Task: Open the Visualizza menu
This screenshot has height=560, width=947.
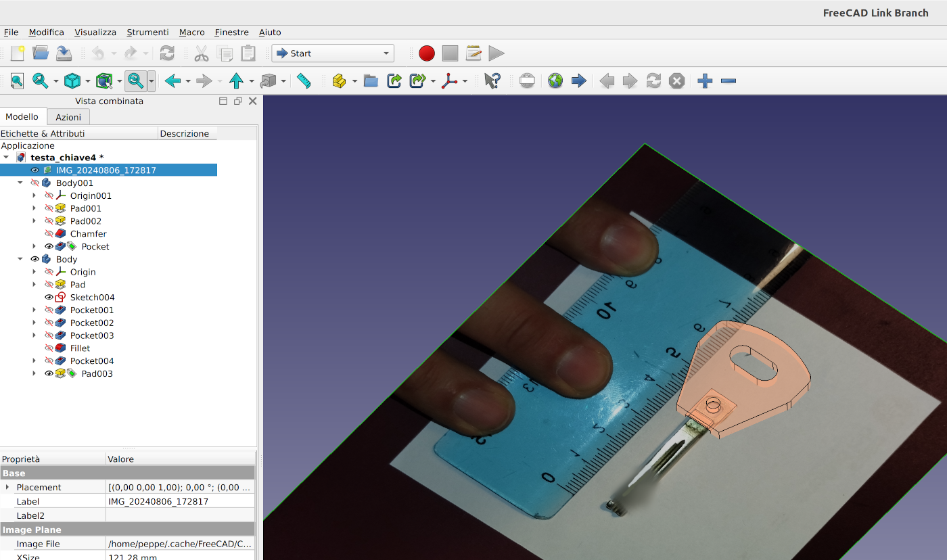Action: point(95,32)
